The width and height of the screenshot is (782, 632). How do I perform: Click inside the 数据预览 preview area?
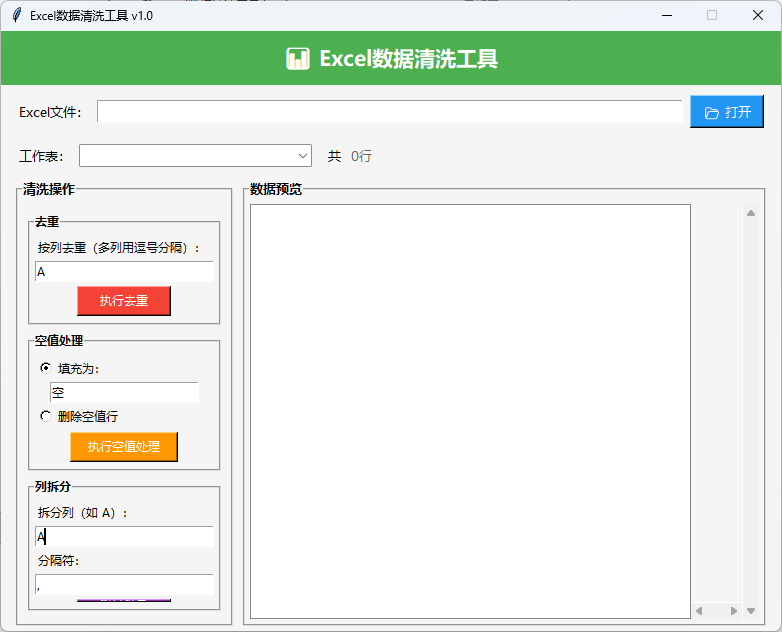(470, 411)
